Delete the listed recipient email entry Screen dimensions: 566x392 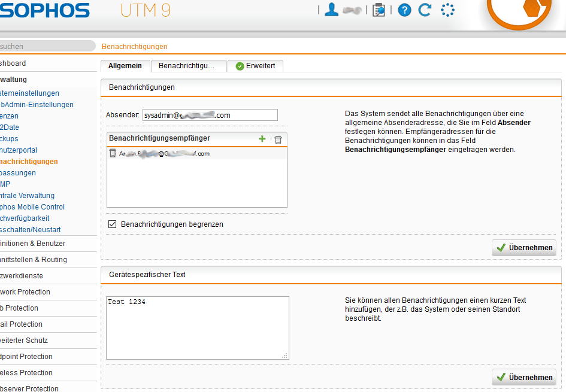coord(113,154)
